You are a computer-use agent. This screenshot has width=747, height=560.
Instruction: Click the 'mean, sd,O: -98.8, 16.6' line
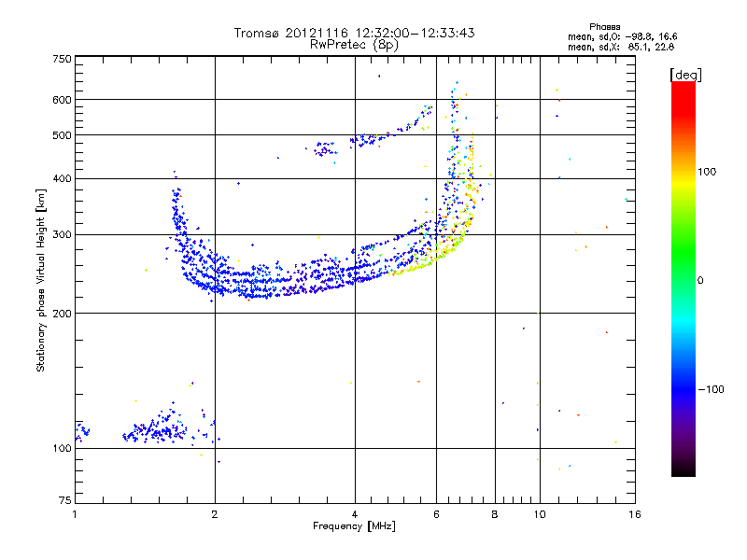tap(622, 36)
